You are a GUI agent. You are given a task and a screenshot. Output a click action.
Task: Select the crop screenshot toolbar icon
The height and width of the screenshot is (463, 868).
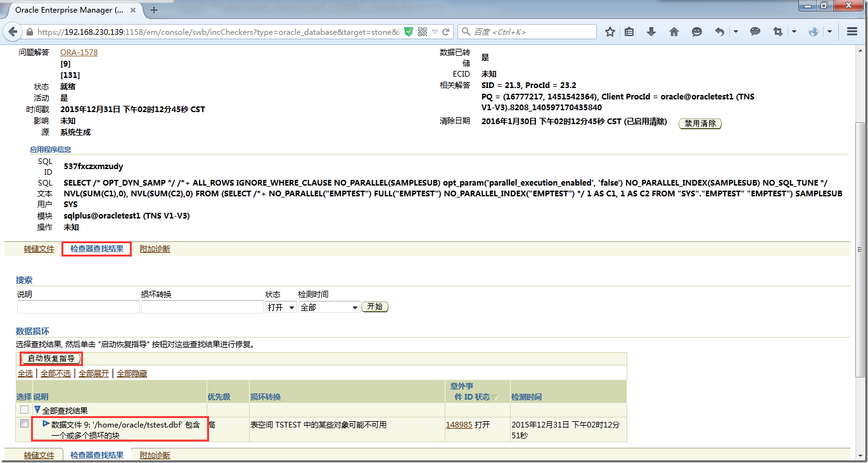tap(778, 32)
